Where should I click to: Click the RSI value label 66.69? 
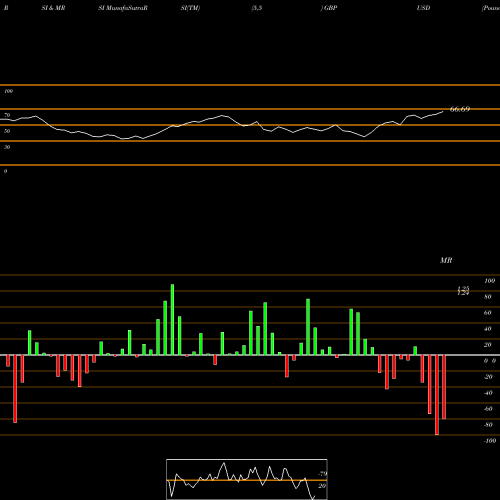pos(460,109)
